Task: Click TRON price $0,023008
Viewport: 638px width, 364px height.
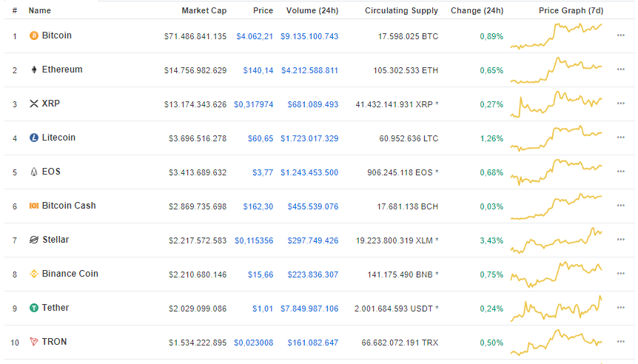Action: point(253,343)
